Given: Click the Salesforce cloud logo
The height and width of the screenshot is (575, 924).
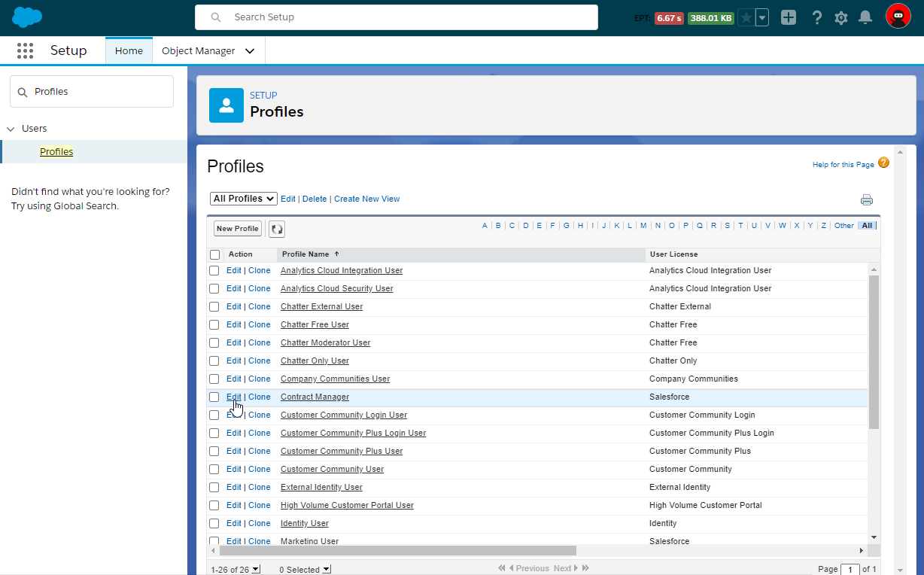Looking at the screenshot, I should (27, 17).
